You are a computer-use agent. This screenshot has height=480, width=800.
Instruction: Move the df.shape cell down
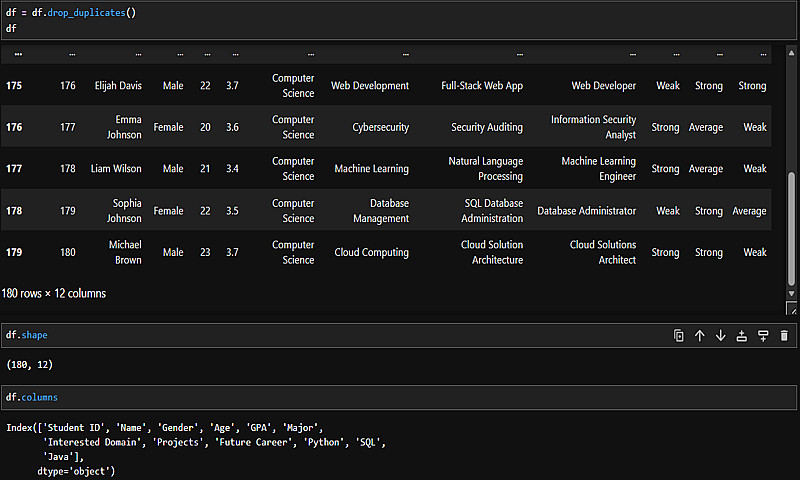(721, 336)
